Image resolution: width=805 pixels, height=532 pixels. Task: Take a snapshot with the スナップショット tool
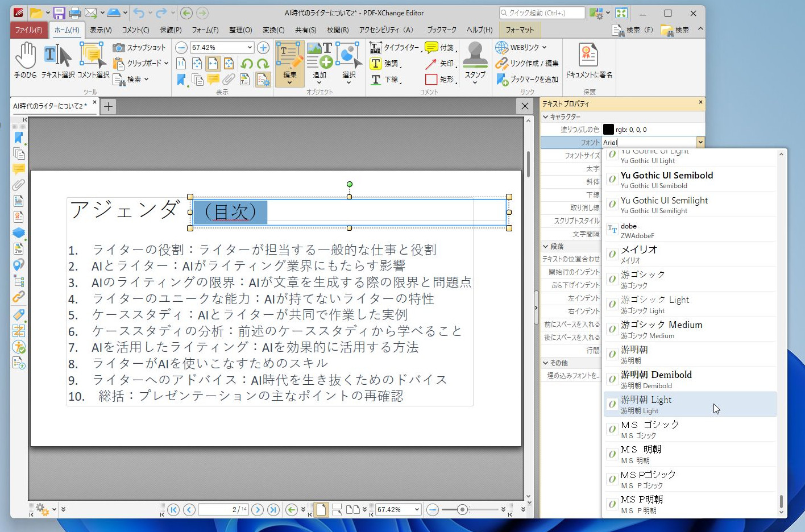point(140,48)
